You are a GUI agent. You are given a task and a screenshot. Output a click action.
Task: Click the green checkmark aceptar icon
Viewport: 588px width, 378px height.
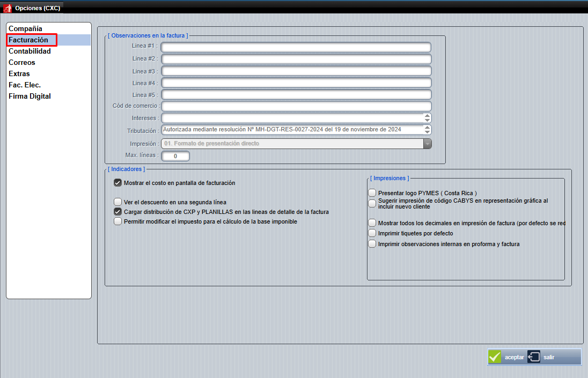click(x=495, y=357)
